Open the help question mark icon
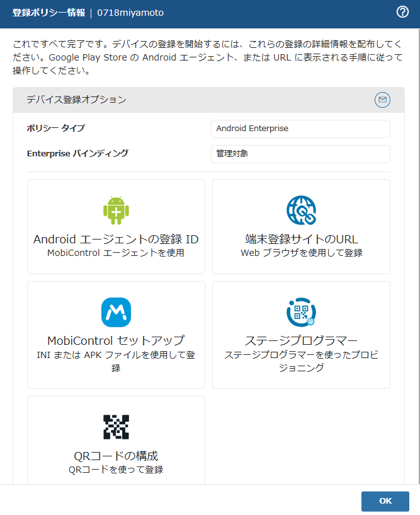The image size is (420, 515). coord(402,12)
